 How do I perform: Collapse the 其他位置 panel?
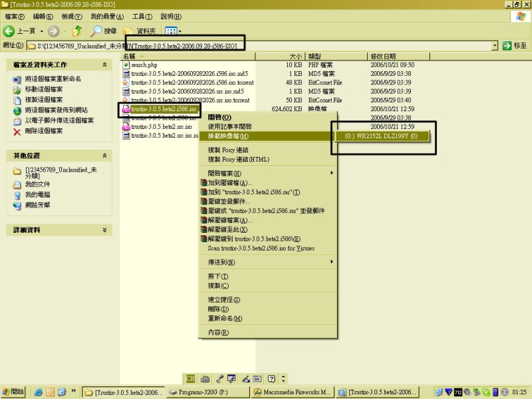pos(104,156)
